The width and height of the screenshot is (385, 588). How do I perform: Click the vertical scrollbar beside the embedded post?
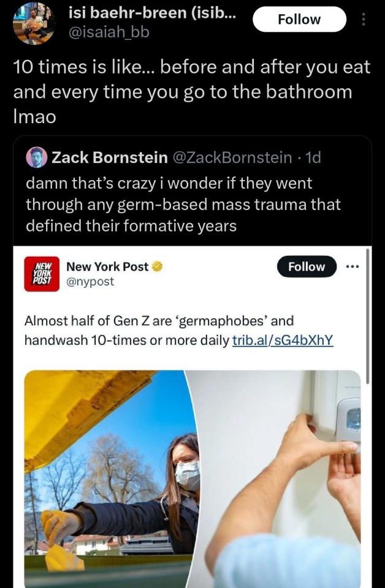pos(367,318)
